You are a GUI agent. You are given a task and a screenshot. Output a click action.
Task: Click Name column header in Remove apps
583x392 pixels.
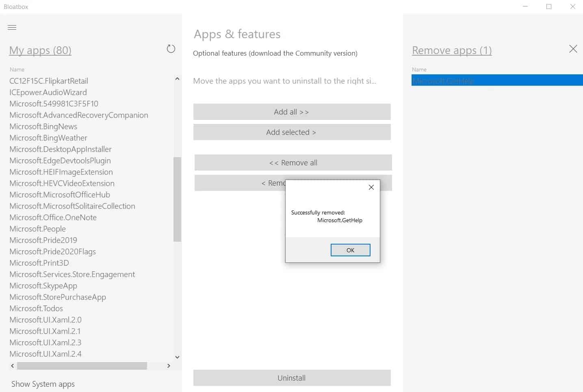(x=419, y=69)
